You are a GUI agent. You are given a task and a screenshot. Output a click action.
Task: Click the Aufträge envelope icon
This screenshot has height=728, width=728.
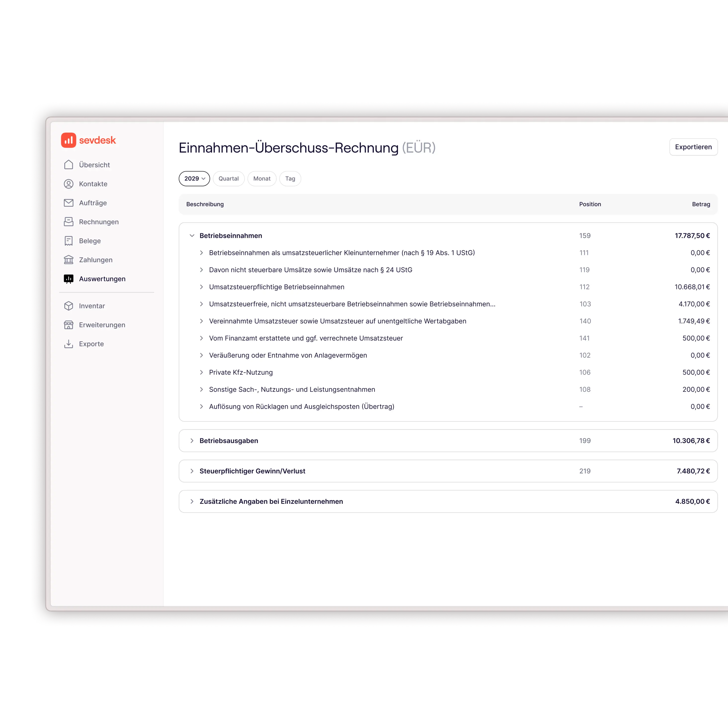tap(69, 203)
